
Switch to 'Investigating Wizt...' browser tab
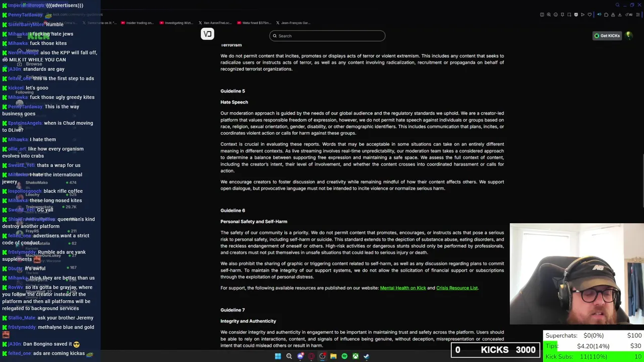176,23
